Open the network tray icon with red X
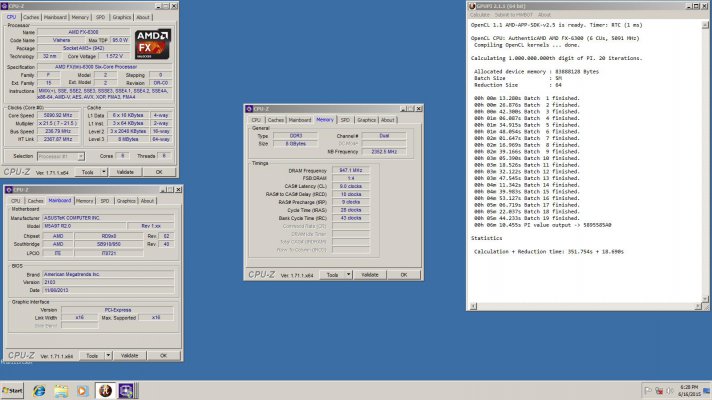 click(659, 390)
